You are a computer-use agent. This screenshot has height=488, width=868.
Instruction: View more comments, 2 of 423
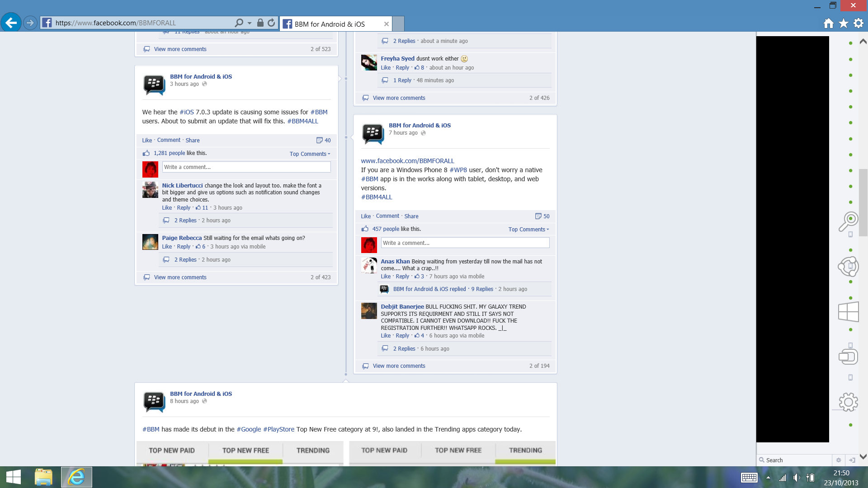tap(180, 277)
